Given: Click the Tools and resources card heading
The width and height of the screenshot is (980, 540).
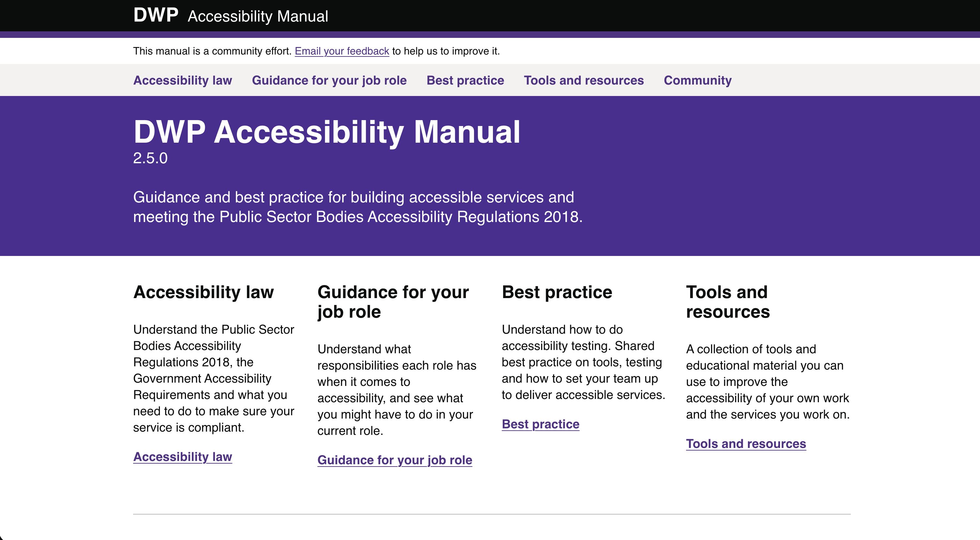Looking at the screenshot, I should (x=728, y=302).
